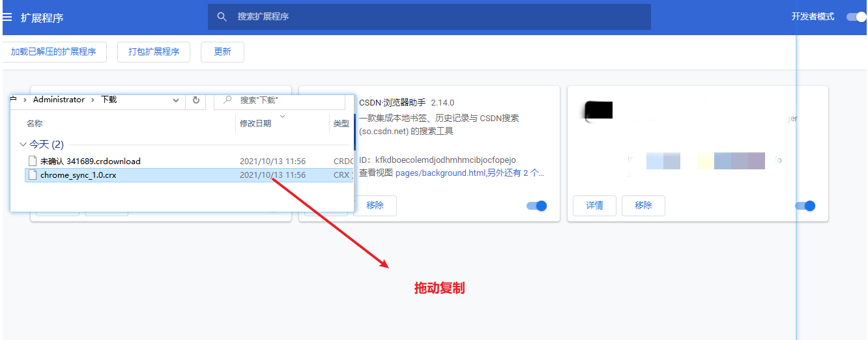Select chrome_sync_1.0.crx file in explorer
868x340 pixels.
[189, 175]
